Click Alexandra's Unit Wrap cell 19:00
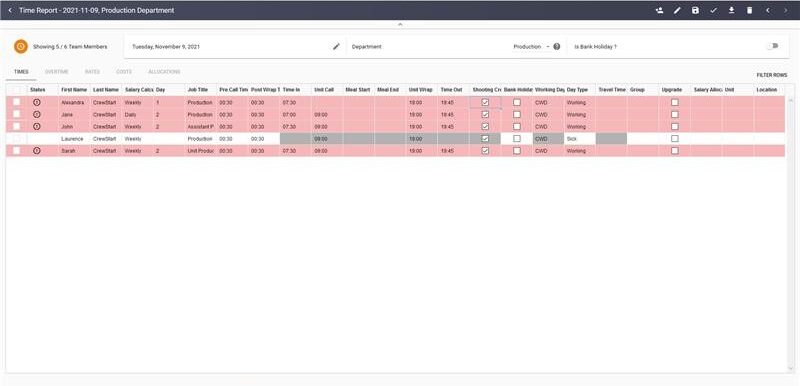 point(422,102)
